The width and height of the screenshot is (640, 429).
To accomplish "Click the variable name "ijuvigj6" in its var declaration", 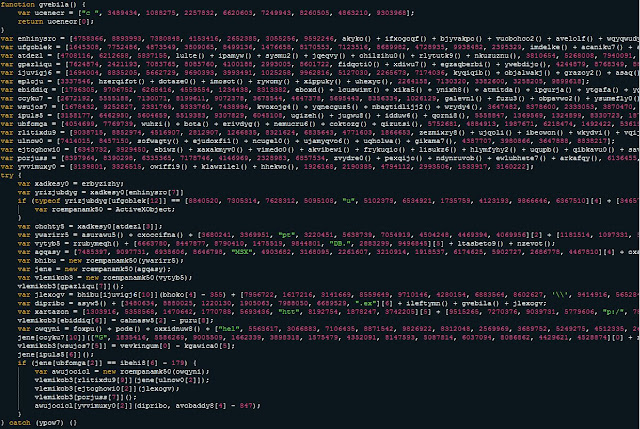I will pyautogui.click(x=35, y=73).
